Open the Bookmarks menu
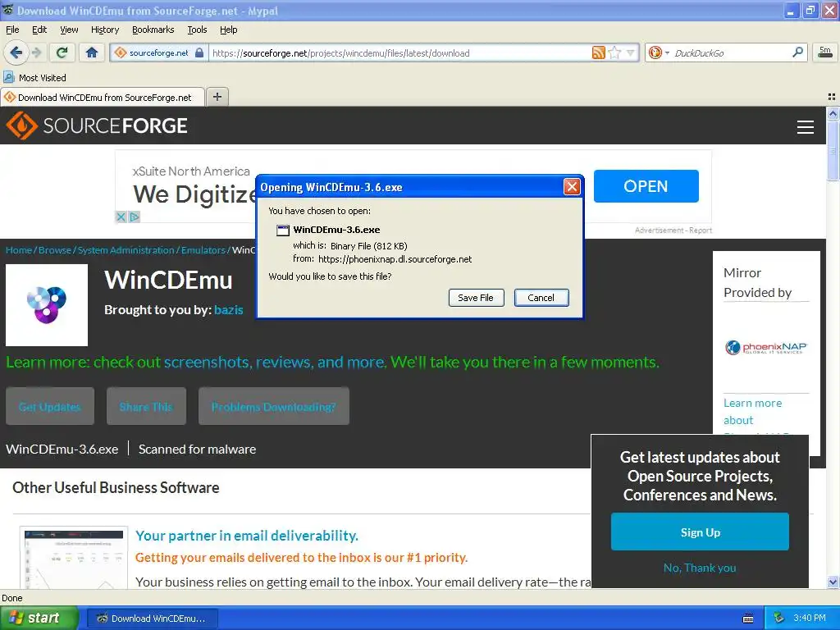840x630 pixels. tap(153, 30)
